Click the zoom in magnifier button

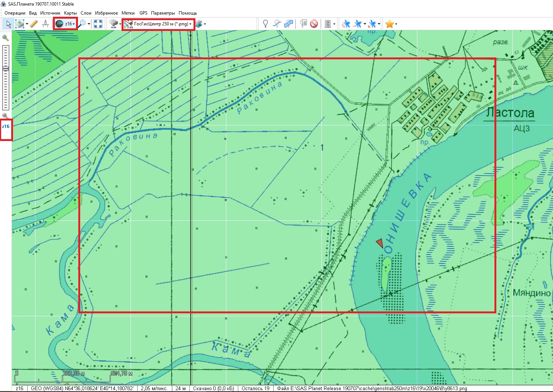click(x=6, y=38)
